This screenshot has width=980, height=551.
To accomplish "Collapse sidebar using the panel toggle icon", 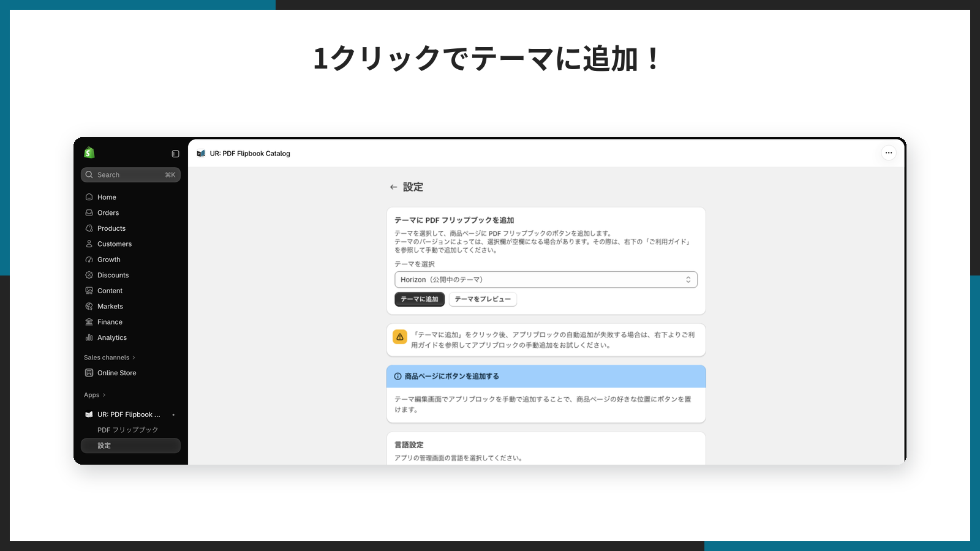I will point(175,154).
